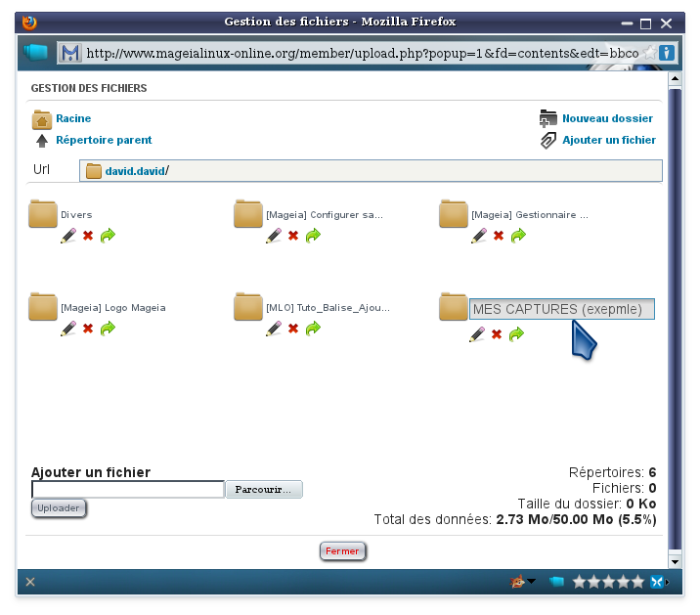
Task: Delete the Divers folder with red cross
Action: [88, 236]
